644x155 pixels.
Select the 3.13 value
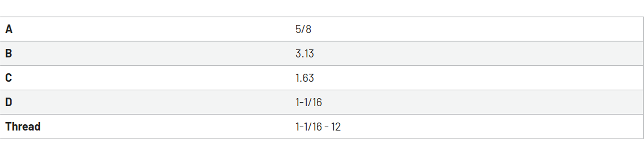(x=305, y=54)
